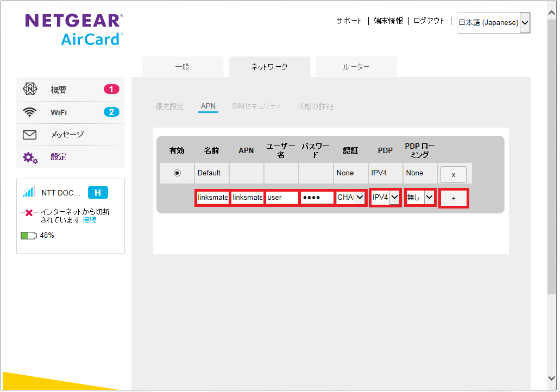The width and height of the screenshot is (560, 392).
Task: Click the WiFi signal icon in sidebar
Action: (29, 112)
